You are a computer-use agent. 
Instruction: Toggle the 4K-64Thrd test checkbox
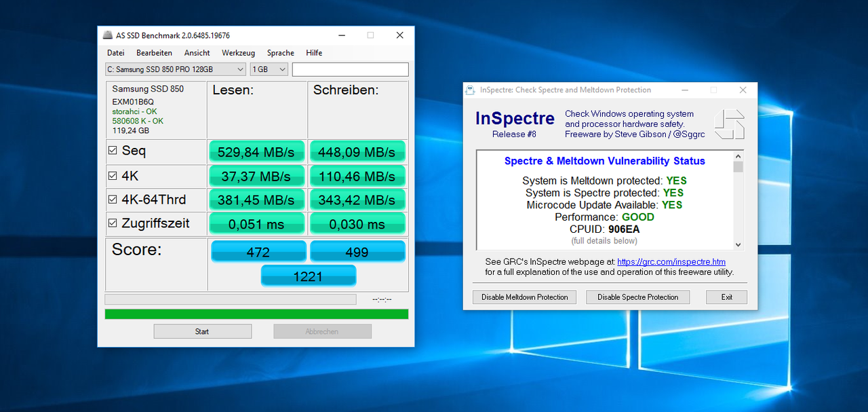113,200
